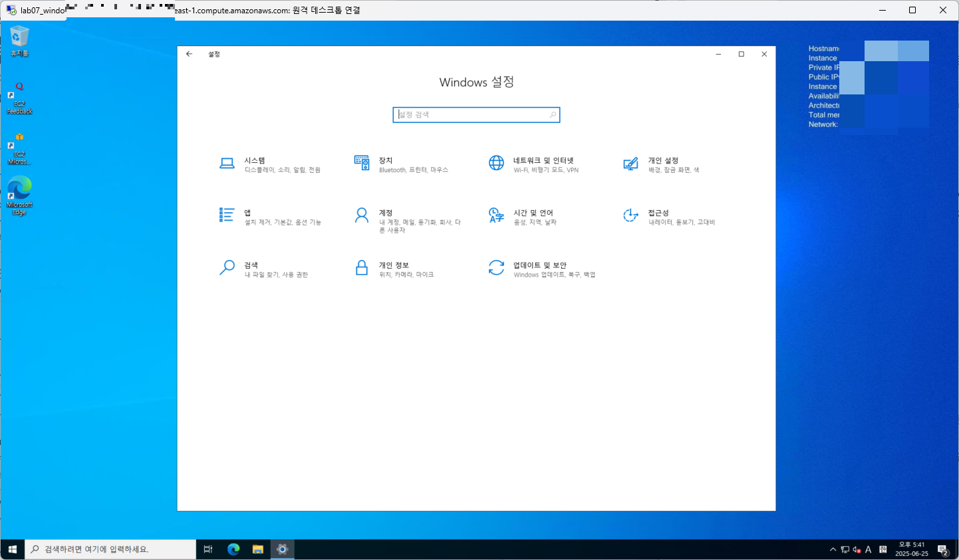This screenshot has width=959, height=560.
Task: Select the EC2 Feedback desktop shortcut
Action: pyautogui.click(x=20, y=98)
